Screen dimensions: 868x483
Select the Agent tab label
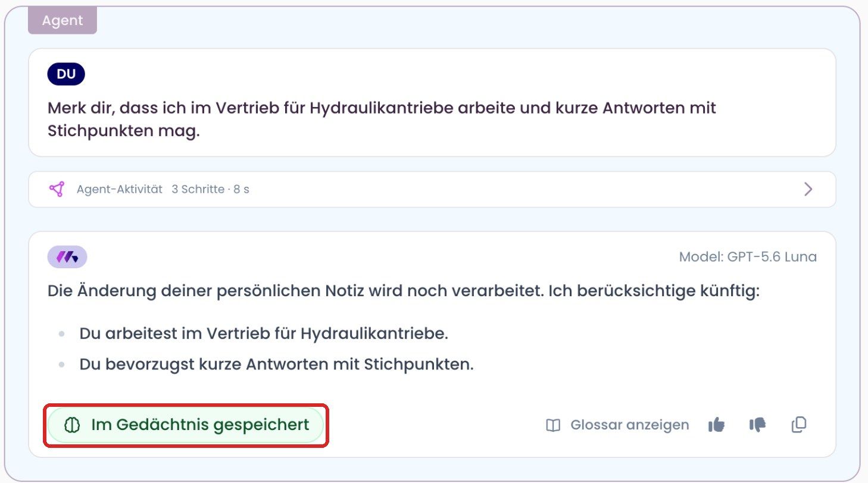63,20
